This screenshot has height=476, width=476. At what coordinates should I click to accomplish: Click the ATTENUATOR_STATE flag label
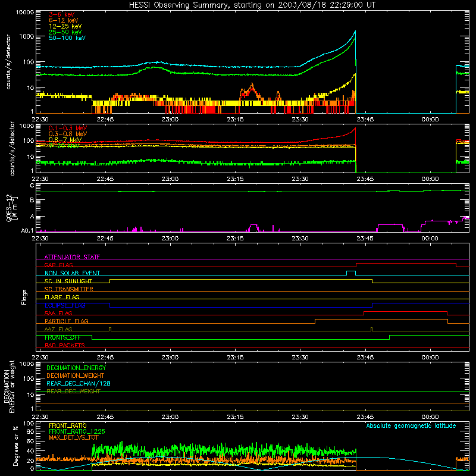tap(72, 257)
